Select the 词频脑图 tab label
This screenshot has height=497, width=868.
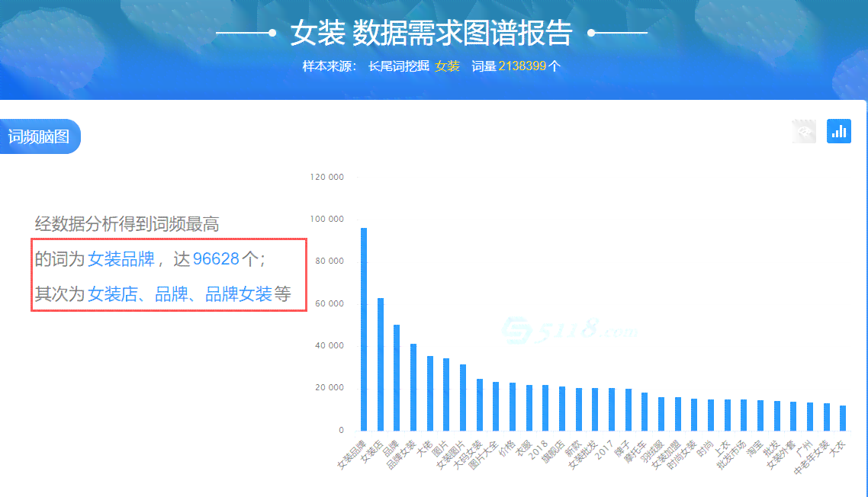click(39, 136)
